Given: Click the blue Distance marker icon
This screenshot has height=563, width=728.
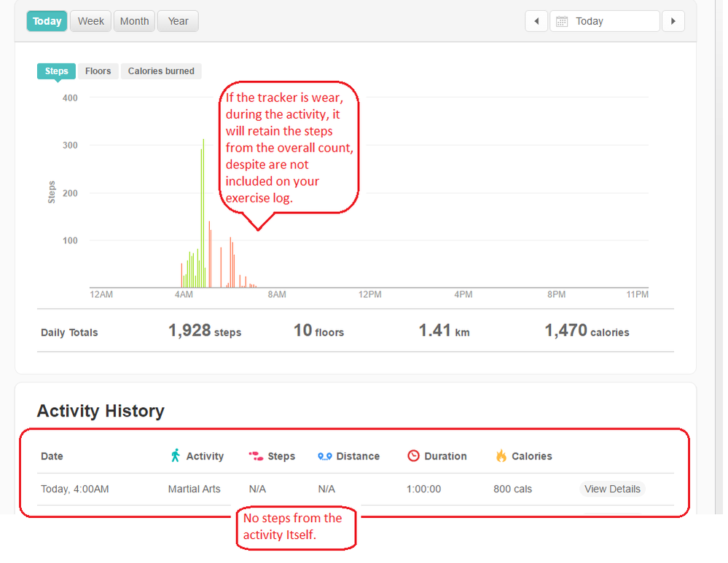Looking at the screenshot, I should [x=325, y=456].
